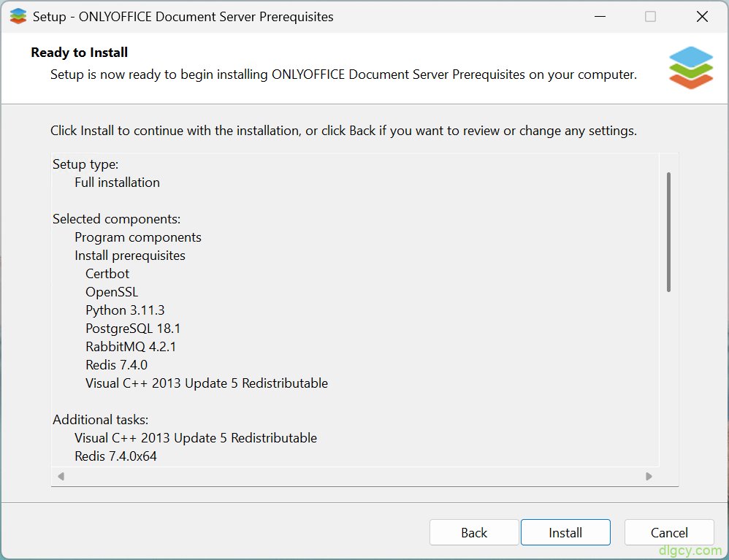Screen dimensions: 729x560
Task: Click Install to begin installation
Action: coord(565,532)
